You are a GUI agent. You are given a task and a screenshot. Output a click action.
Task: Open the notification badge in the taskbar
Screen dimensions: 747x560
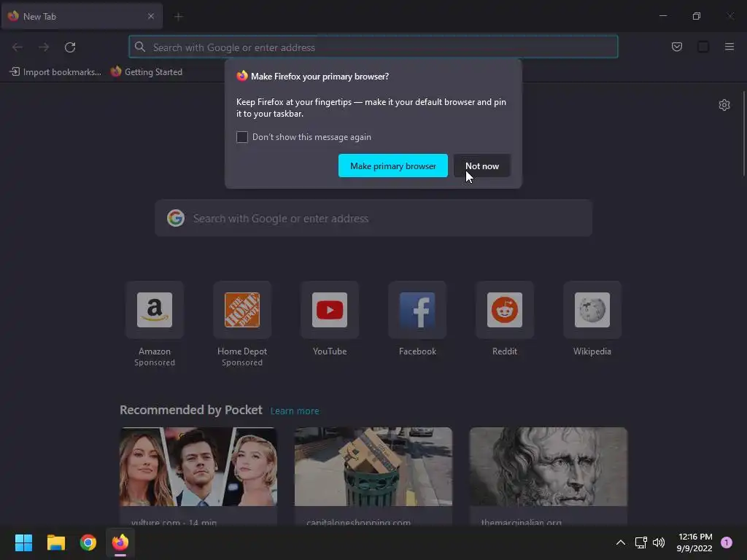(727, 542)
